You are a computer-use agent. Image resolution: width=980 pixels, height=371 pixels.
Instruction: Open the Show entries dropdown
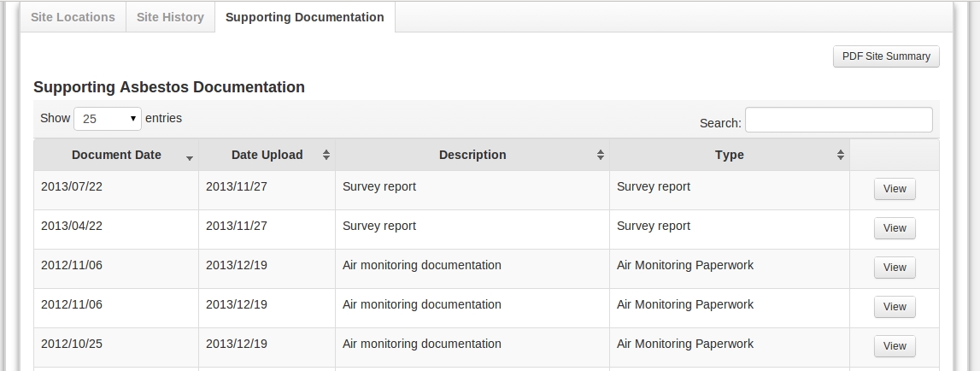point(109,119)
